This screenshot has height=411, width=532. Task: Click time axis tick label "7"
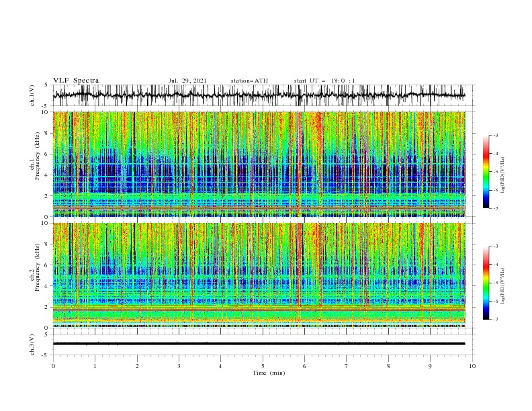(x=347, y=366)
